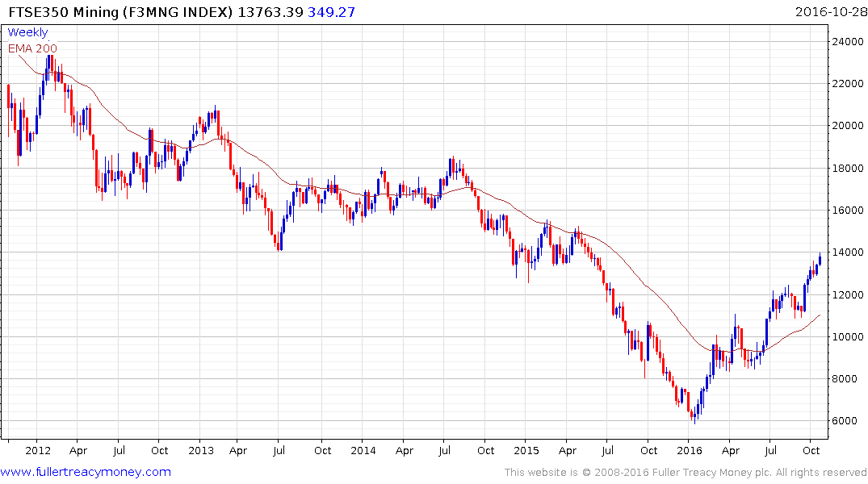Select the 24000 price axis label
Viewport: 868px width, 484px height.
(x=848, y=41)
